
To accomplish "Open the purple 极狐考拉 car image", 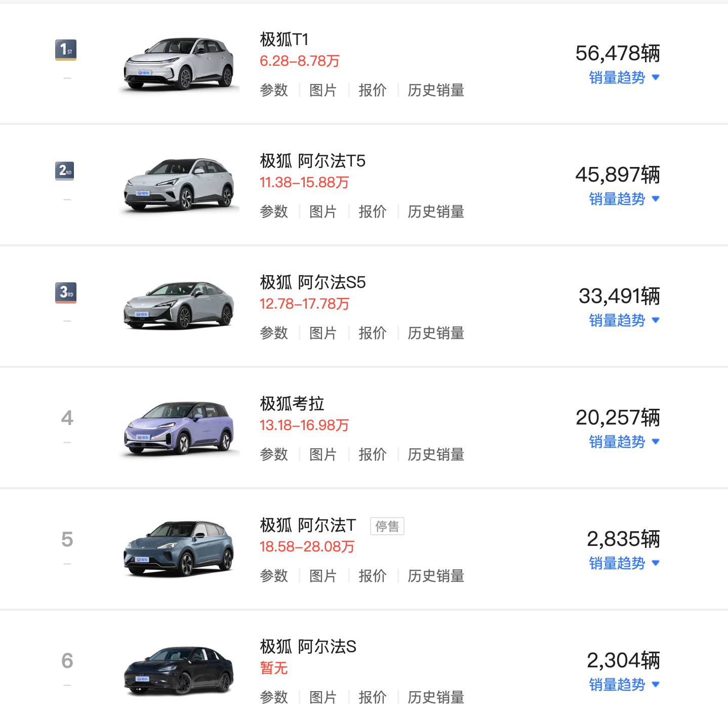I will click(x=179, y=428).
